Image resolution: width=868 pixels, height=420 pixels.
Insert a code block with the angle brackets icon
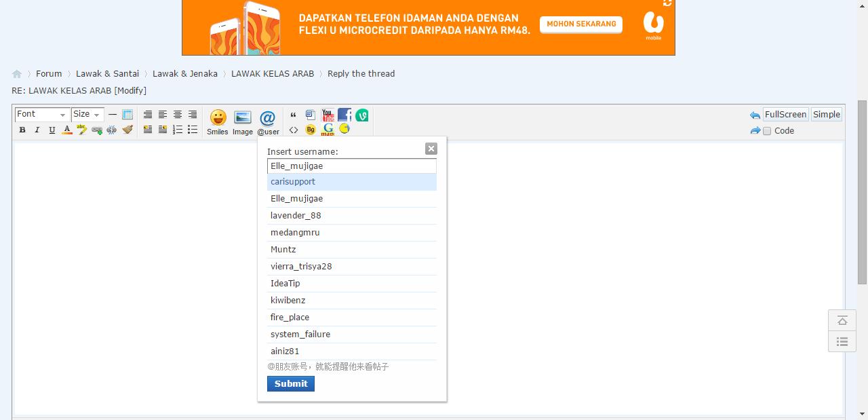tap(294, 130)
